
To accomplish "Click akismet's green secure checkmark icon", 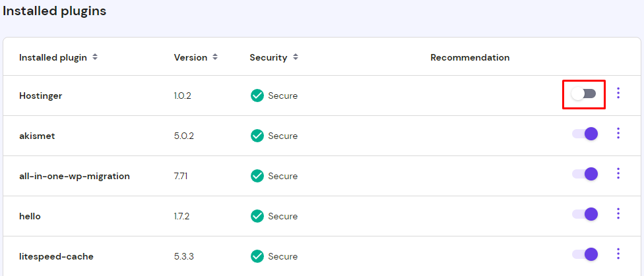I will coord(257,136).
